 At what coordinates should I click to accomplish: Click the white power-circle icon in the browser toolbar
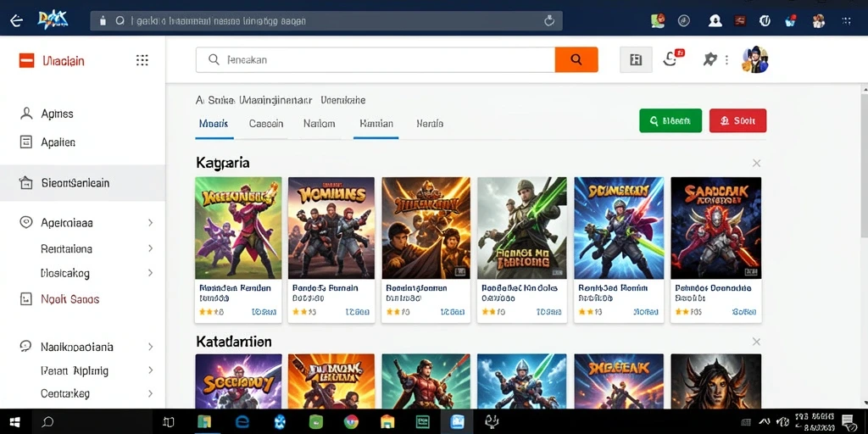[765, 21]
